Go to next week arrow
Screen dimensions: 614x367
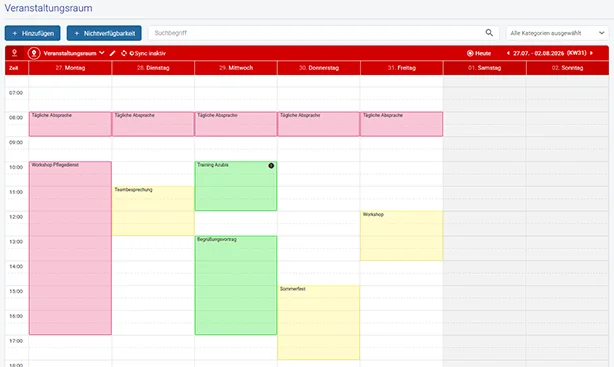pyautogui.click(x=591, y=53)
